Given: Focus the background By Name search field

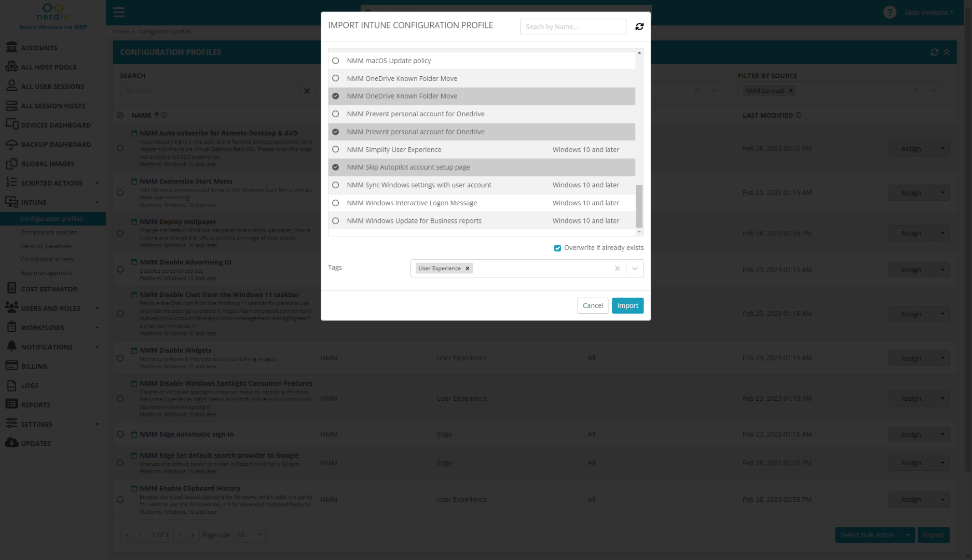Looking at the screenshot, I should 210,91.
